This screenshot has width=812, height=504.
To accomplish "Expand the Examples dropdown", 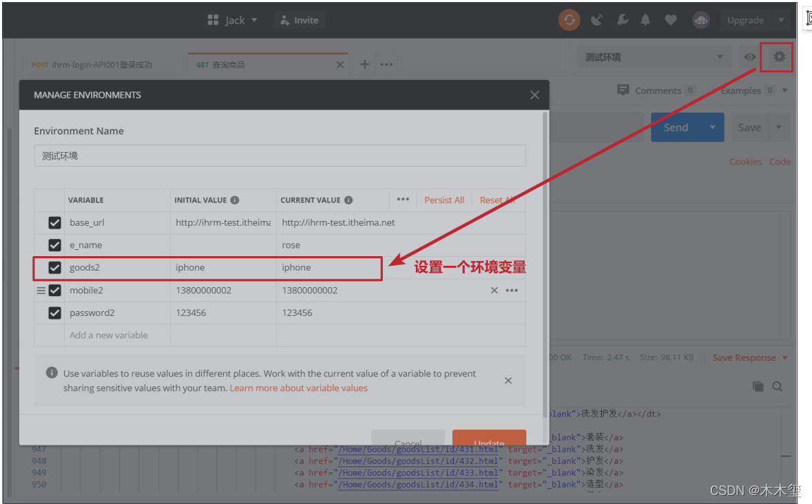I will [785, 91].
